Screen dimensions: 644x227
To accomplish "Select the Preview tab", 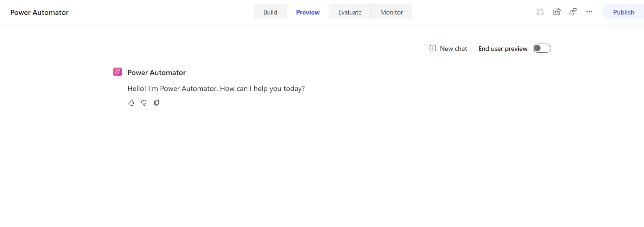I will pyautogui.click(x=308, y=12).
